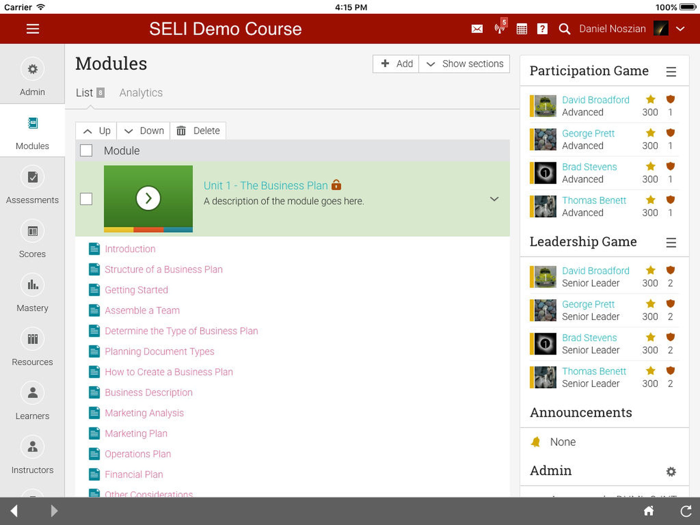The image size is (700, 525).
Task: Move module Up
Action: click(x=96, y=131)
